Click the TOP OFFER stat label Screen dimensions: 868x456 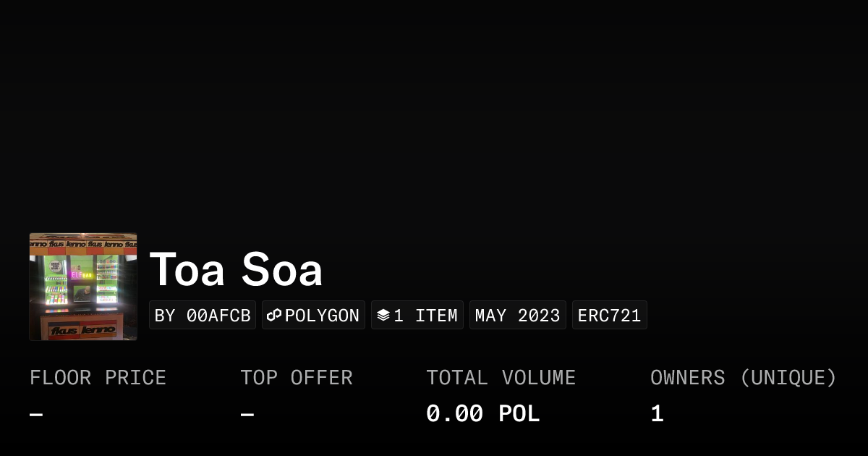click(297, 377)
